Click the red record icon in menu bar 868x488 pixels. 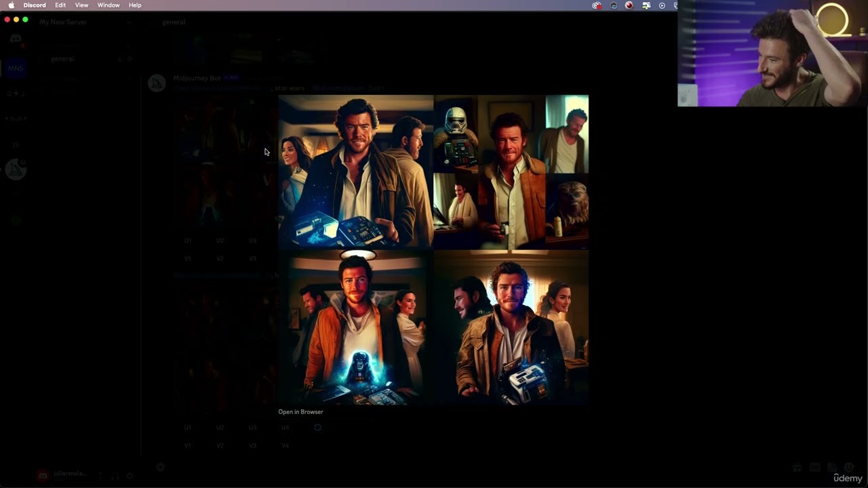pyautogui.click(x=629, y=5)
